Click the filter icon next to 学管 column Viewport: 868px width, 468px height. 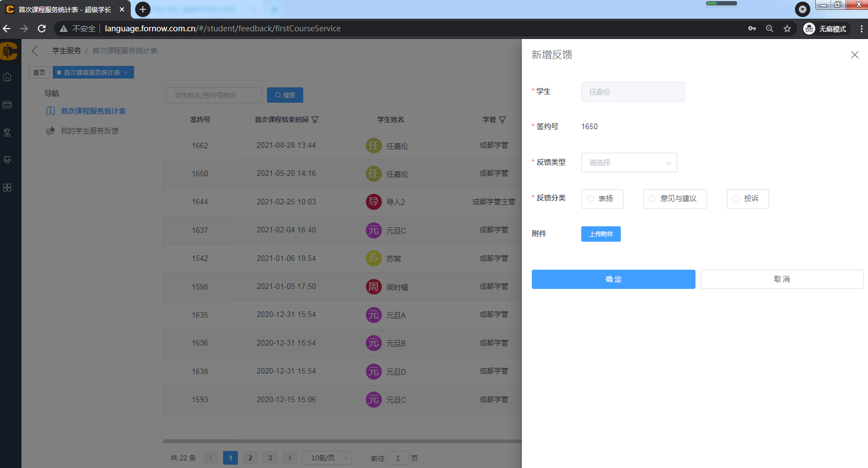click(502, 120)
